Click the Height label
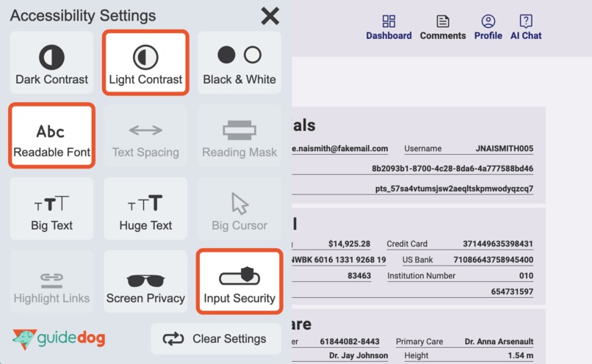This screenshot has width=592, height=364. coord(416,355)
